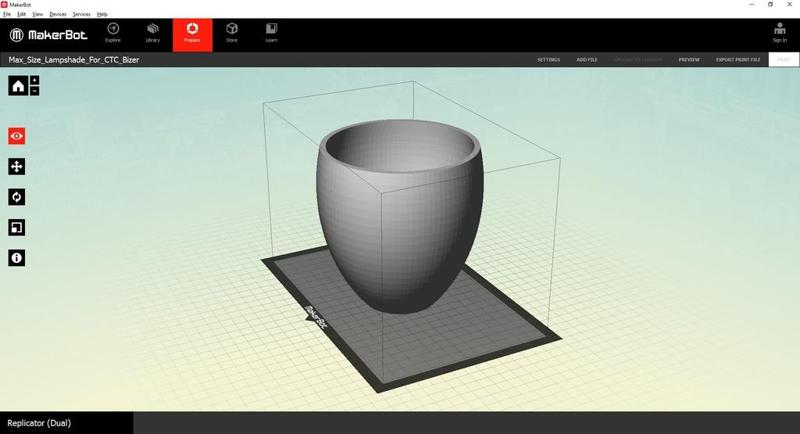Click Export Print File
The width and height of the screenshot is (800, 434).
[x=738, y=60]
